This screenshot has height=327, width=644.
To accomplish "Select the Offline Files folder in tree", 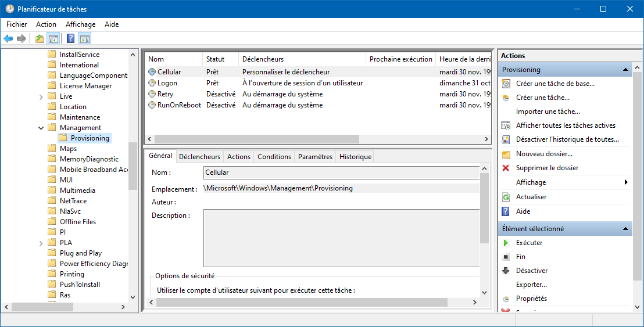I will click(x=78, y=222).
